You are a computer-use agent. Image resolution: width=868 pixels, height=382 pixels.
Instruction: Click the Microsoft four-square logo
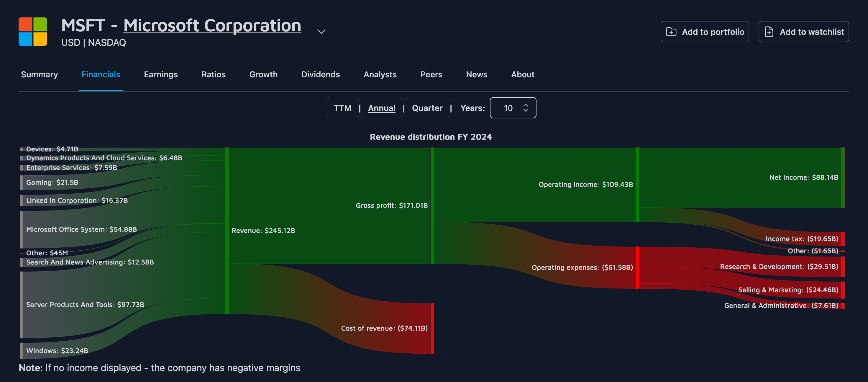[33, 32]
